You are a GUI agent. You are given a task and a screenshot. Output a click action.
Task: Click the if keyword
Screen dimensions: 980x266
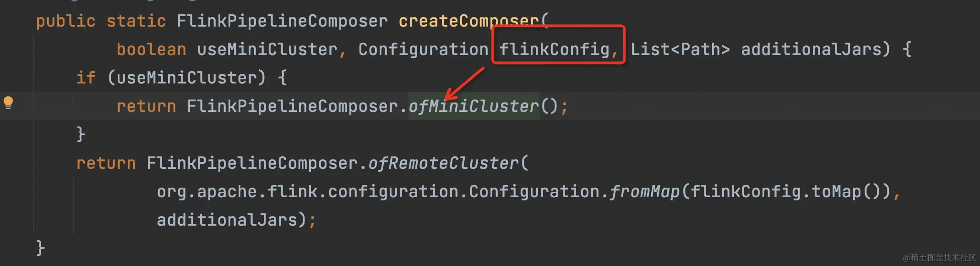[x=86, y=78]
